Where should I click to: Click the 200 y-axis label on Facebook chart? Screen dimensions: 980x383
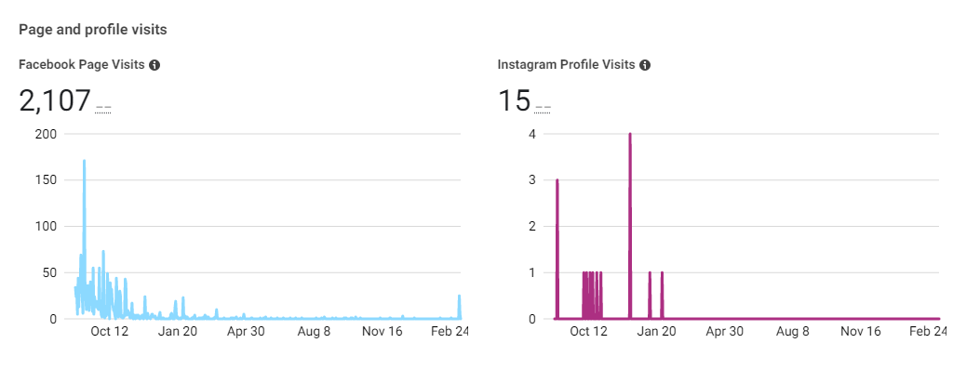(x=46, y=135)
